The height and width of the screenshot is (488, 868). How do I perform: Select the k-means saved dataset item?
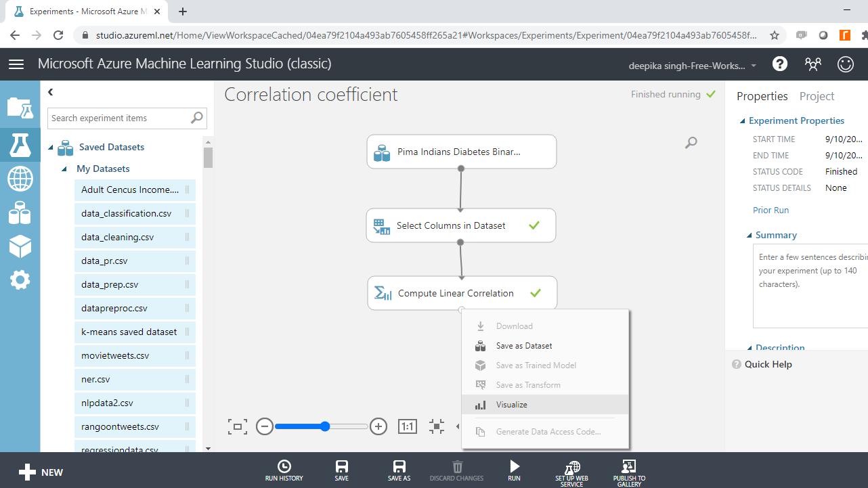[x=135, y=332]
